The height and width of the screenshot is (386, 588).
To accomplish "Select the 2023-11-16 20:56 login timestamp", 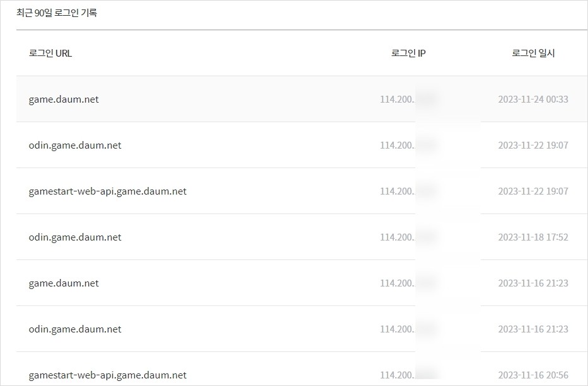I will pyautogui.click(x=533, y=375).
